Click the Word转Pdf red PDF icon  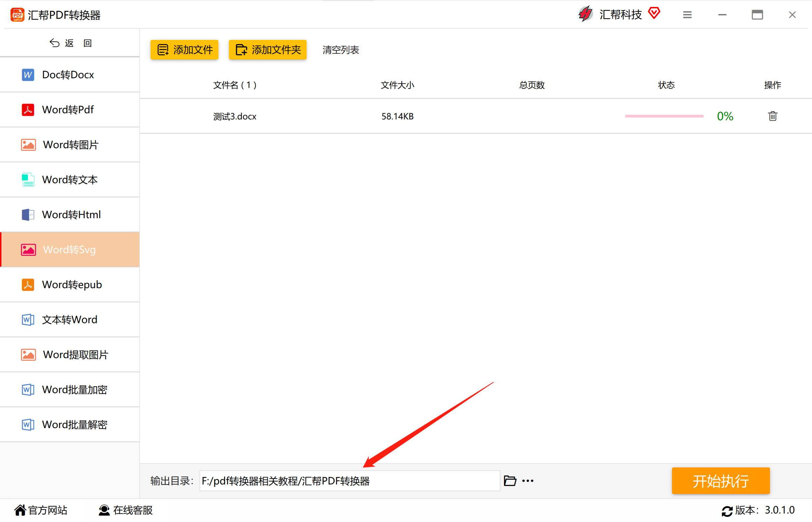28,110
